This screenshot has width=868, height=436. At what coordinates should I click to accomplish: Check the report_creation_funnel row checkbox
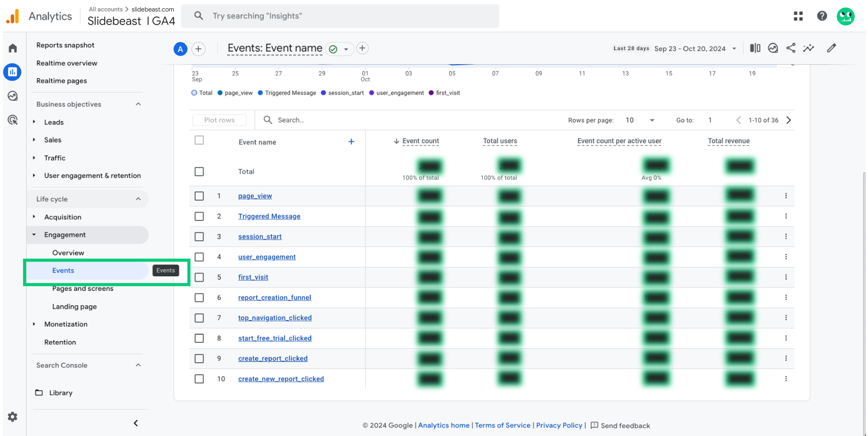(x=199, y=298)
